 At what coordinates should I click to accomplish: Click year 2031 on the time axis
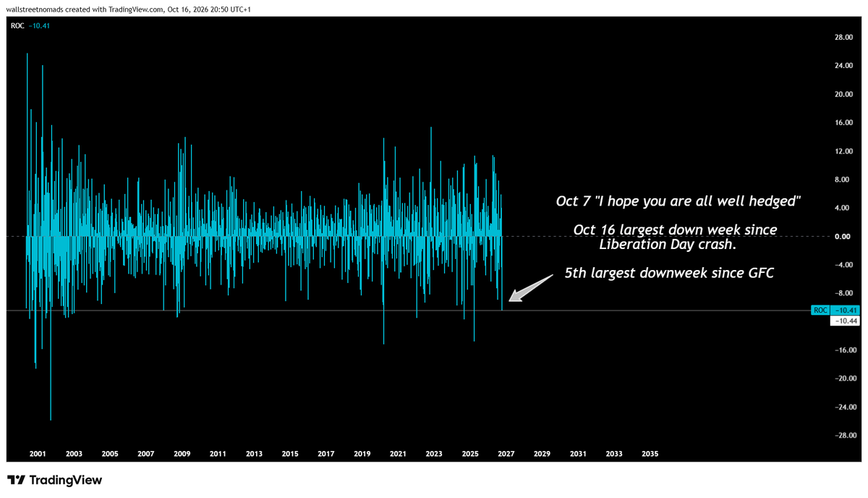[578, 454]
